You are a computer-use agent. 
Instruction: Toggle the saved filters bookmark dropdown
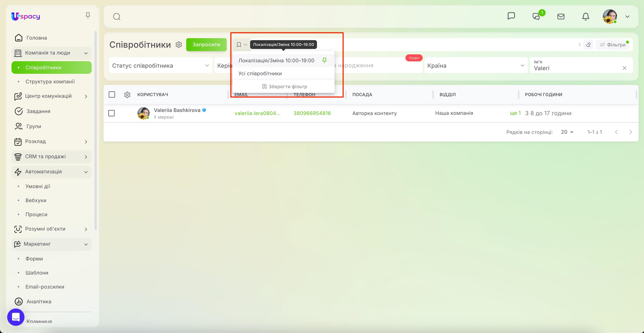241,45
